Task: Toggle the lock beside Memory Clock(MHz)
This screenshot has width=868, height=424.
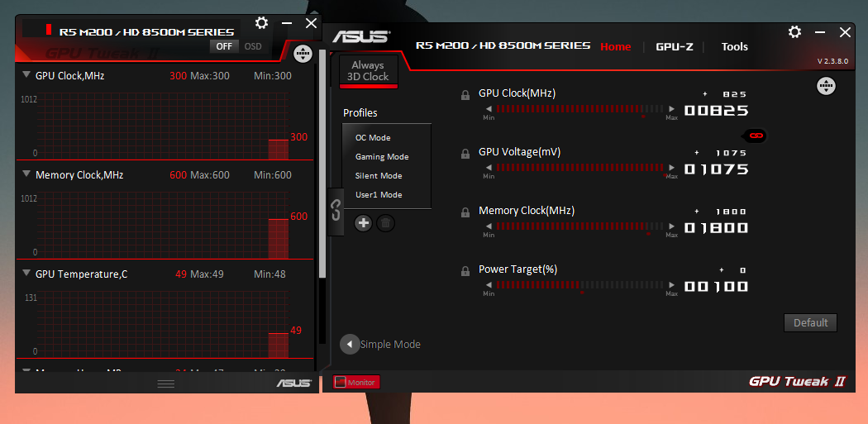Action: tap(465, 212)
